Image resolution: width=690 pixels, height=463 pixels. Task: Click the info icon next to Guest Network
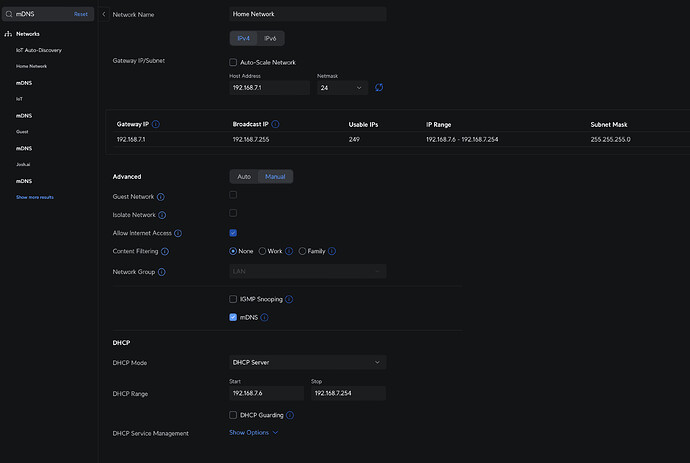[x=162, y=197]
